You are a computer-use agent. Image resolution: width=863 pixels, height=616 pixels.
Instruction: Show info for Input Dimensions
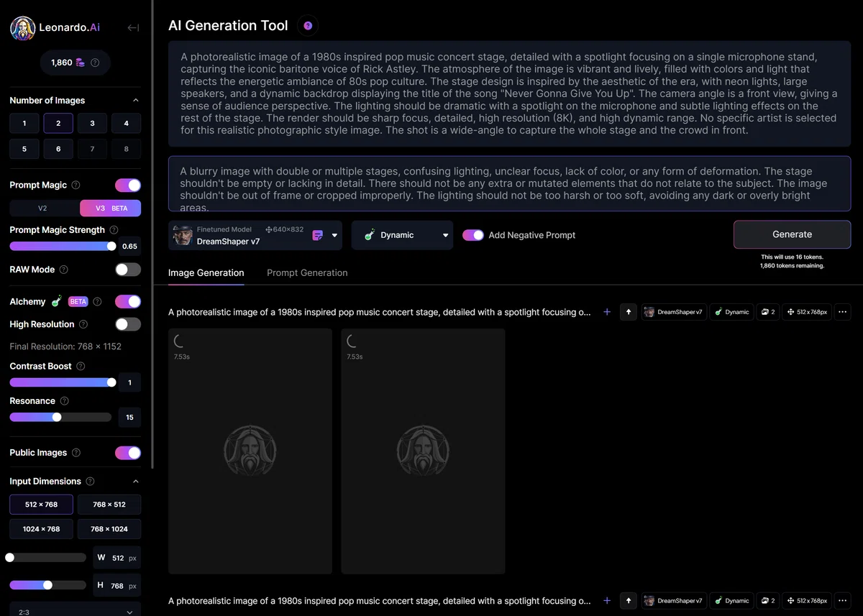(90, 482)
